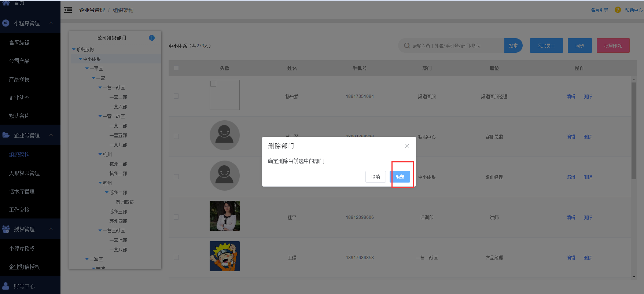Check the box for employee 杨柏娇
Viewport: 644px width, 294px height.
click(x=176, y=96)
